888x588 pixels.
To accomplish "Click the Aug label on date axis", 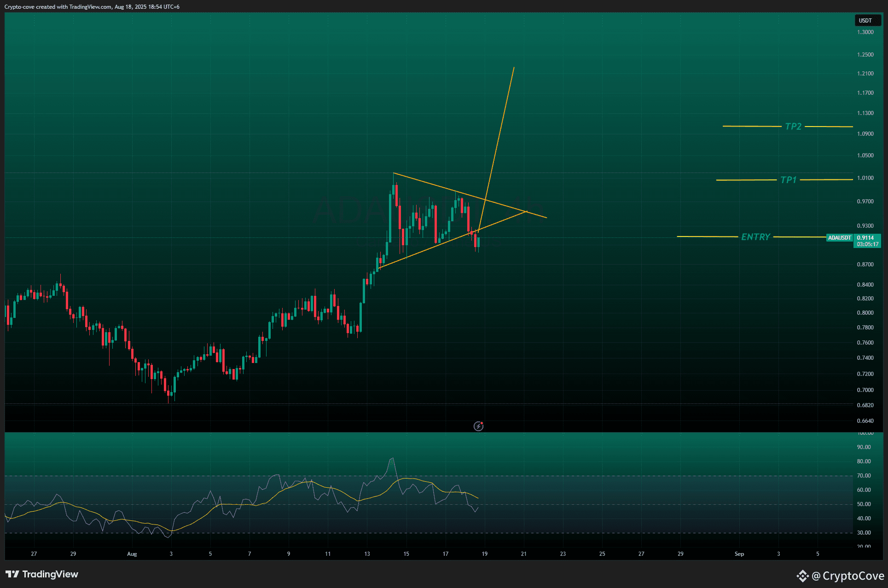I will [x=132, y=554].
